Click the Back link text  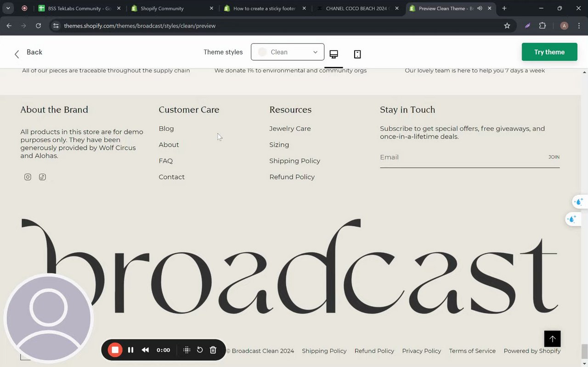(x=34, y=52)
